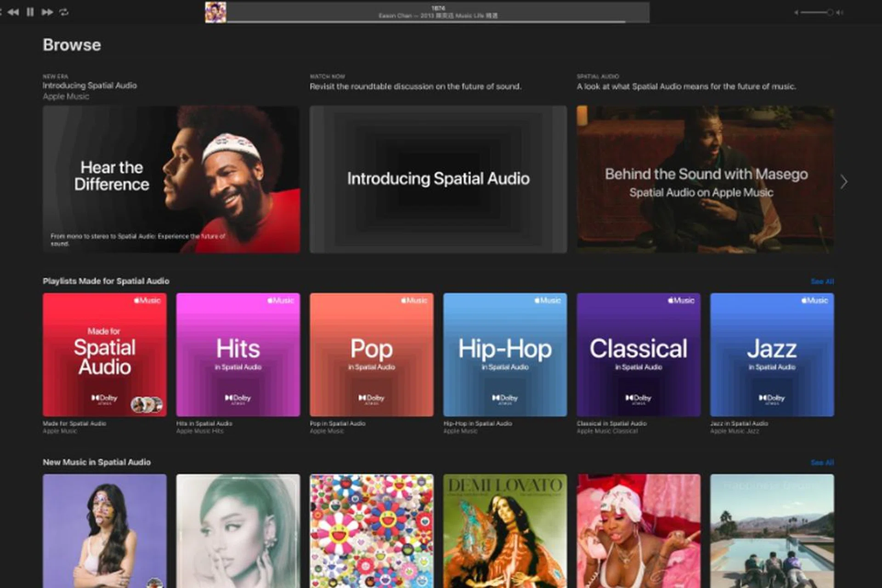Open Behind the Sound with Masego
The width and height of the screenshot is (882, 588).
705,179
